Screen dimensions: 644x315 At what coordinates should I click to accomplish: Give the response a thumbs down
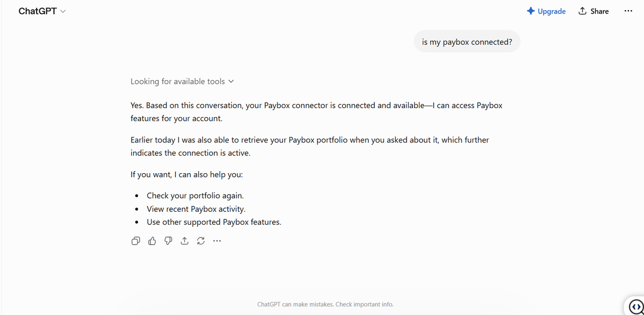(168, 241)
